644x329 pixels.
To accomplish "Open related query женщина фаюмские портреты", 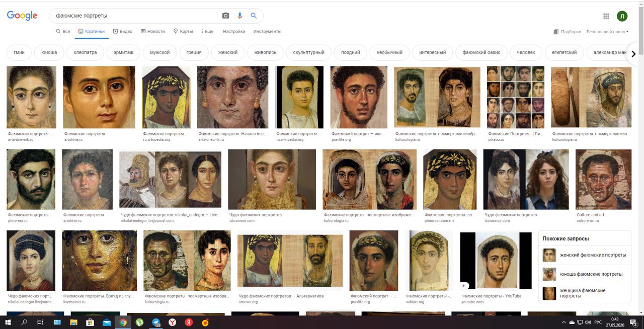I will pos(585,293).
